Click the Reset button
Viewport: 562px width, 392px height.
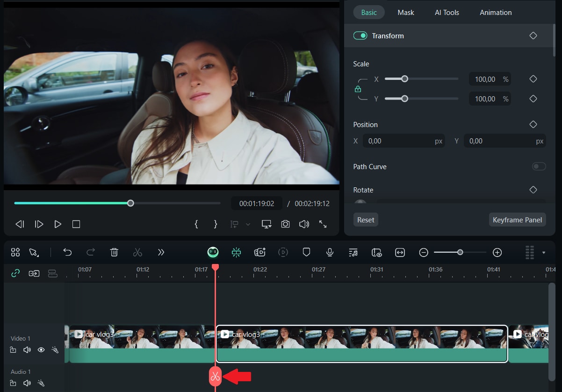366,220
